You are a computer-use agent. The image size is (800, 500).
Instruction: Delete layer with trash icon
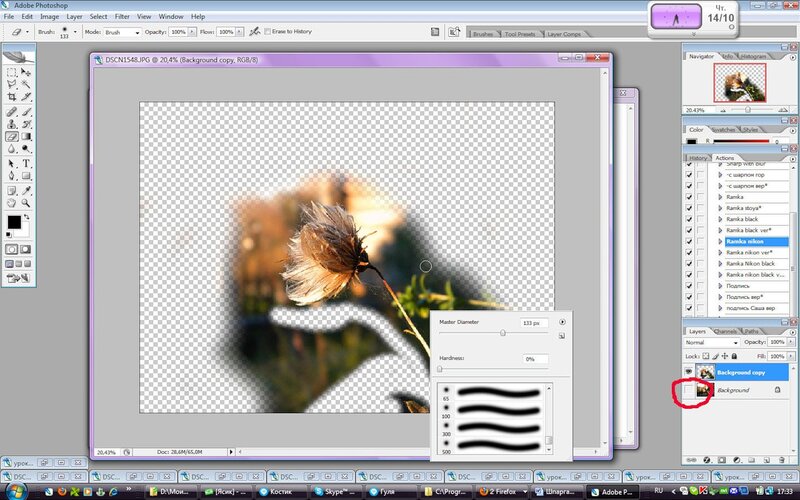coord(782,460)
